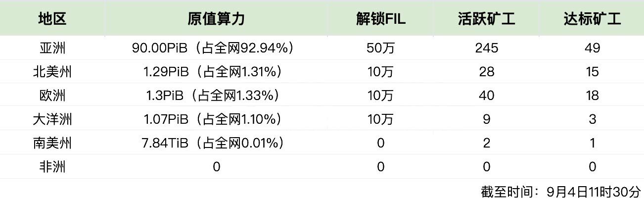Screen dimensions: 644x201
Task: Select the 南美洲 region cell
Action: point(52,143)
